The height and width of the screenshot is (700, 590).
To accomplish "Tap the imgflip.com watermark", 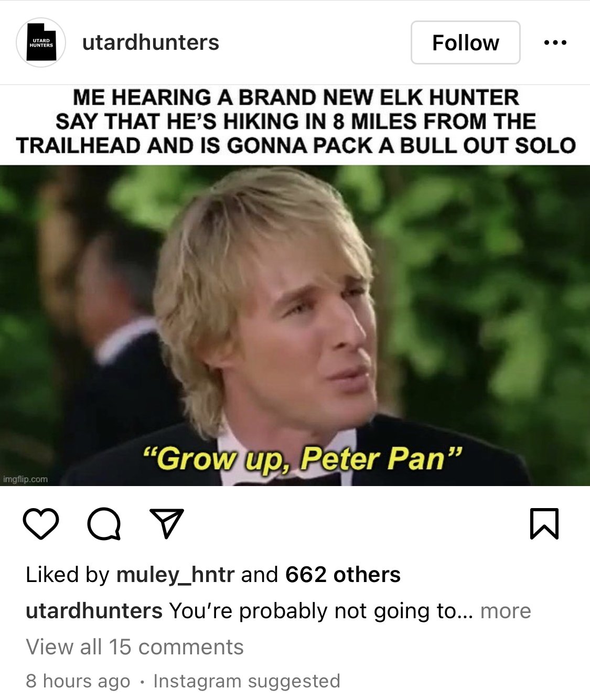I will (x=26, y=479).
